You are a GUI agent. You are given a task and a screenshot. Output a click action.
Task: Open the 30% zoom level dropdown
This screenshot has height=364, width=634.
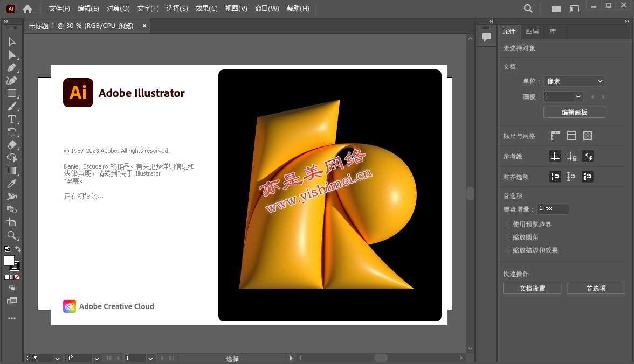tap(57, 358)
